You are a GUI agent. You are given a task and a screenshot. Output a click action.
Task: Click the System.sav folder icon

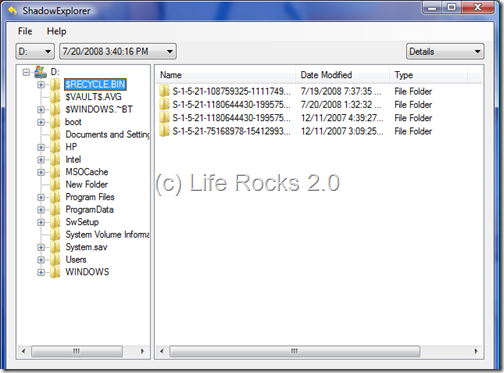point(55,247)
